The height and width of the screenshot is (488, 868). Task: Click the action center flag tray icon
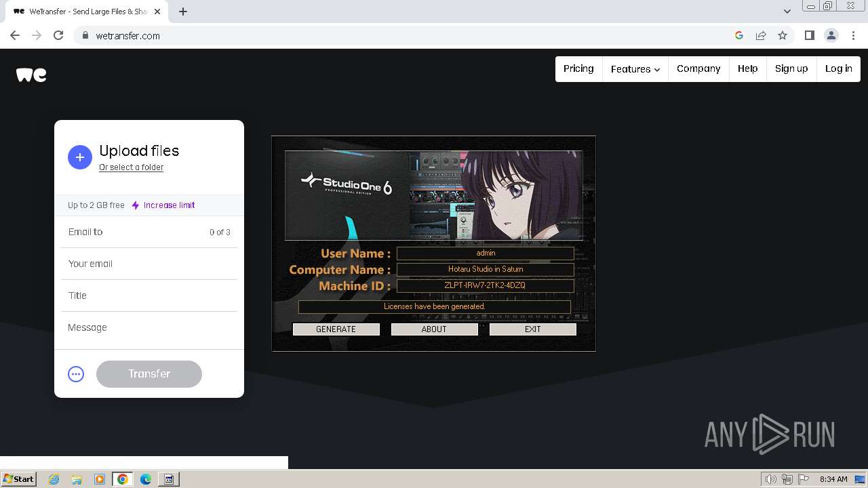click(x=804, y=479)
